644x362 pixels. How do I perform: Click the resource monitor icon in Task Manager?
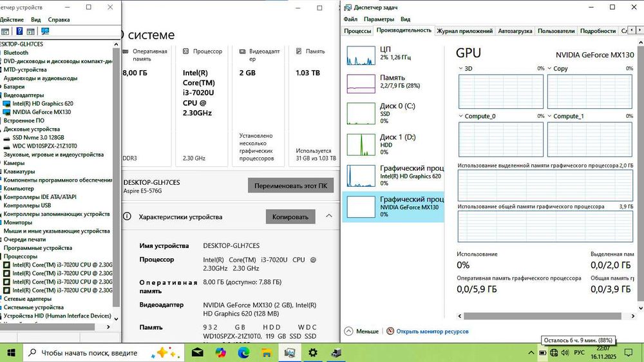click(x=390, y=331)
